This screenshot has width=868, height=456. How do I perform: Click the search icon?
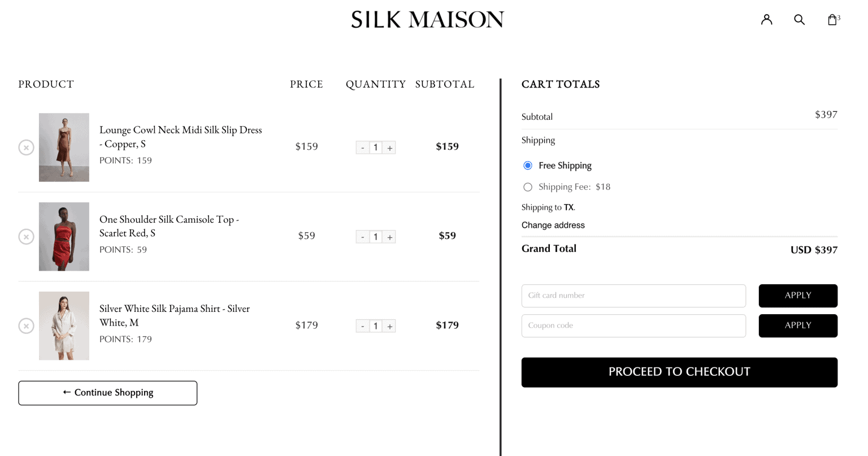point(800,19)
